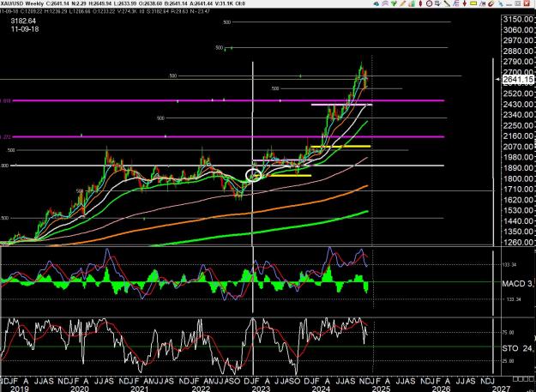The height and width of the screenshot is (392, 536).
Task: Select the diagonal trend line tool
Action: (x=447, y=3)
